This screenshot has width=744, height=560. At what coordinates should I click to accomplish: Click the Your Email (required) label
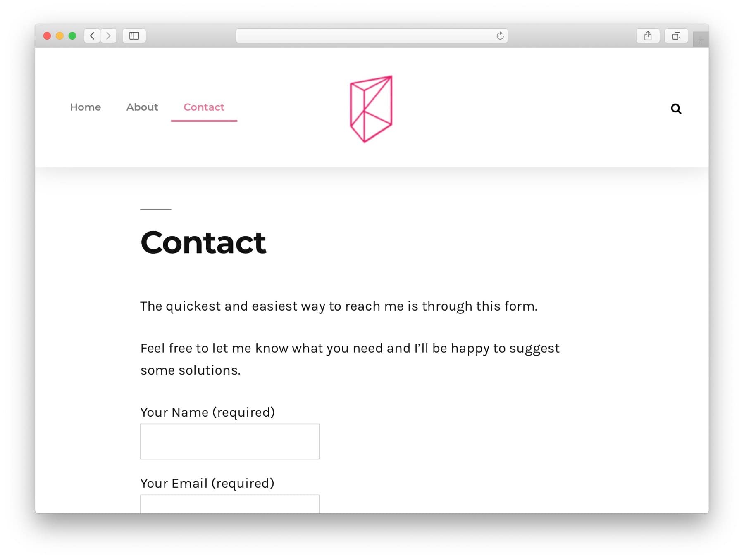point(207,483)
